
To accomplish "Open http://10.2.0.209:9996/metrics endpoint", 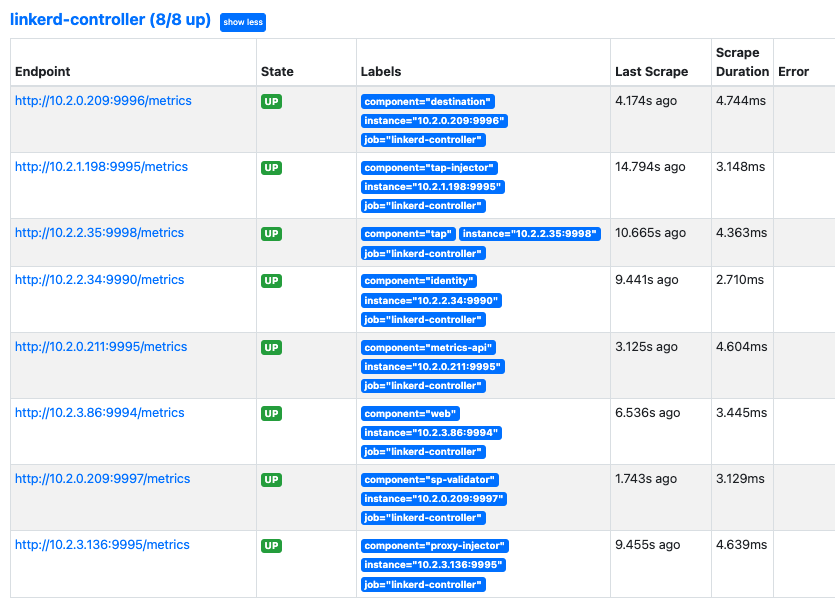I will (x=103, y=101).
